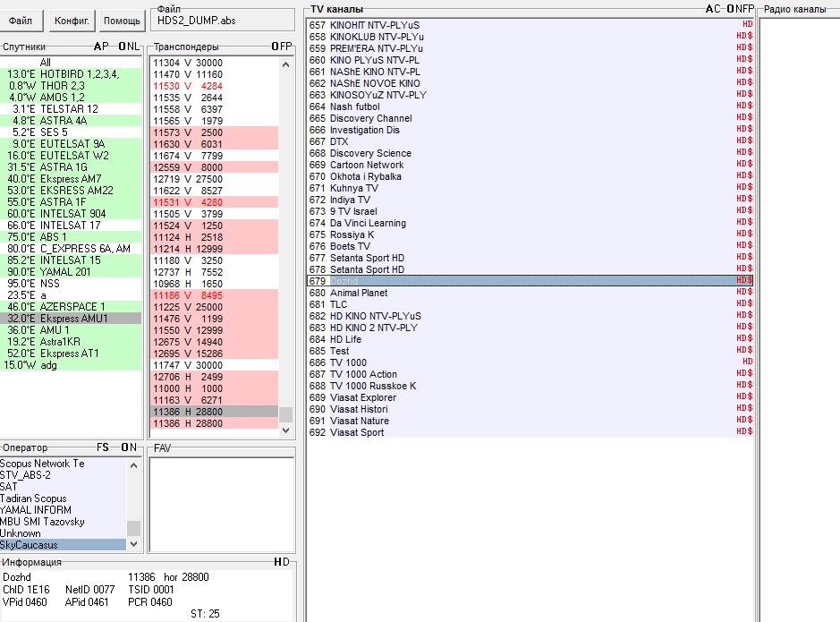Select N sort letter in TV каналы header
840x622 pixels.
(x=738, y=9)
